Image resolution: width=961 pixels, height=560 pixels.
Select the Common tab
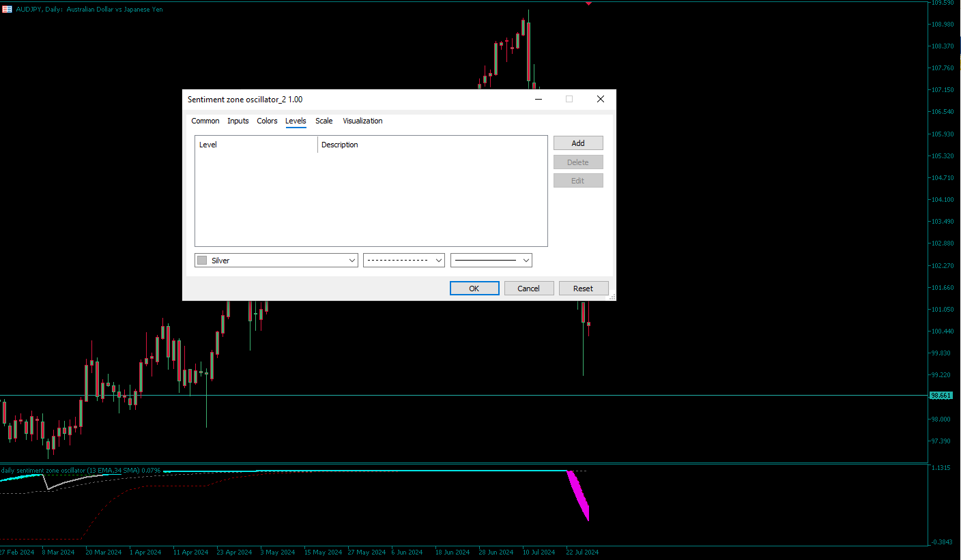point(205,121)
